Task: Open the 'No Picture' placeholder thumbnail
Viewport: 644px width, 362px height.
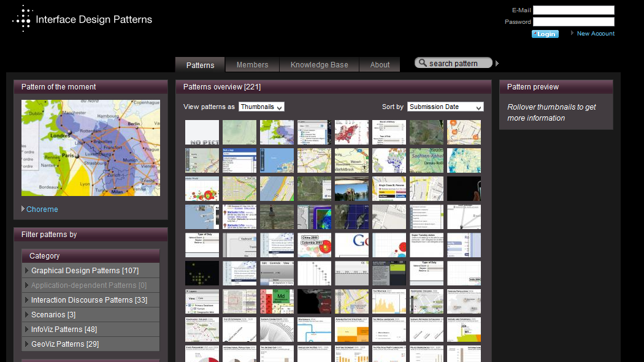Action: click(x=202, y=132)
